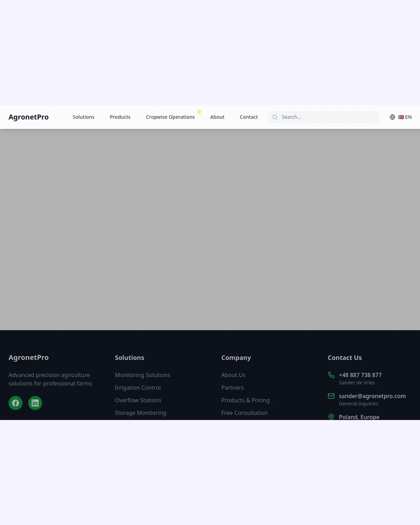This screenshot has height=525, width=420.
Task: Focus the Search input field
Action: pos(324,117)
